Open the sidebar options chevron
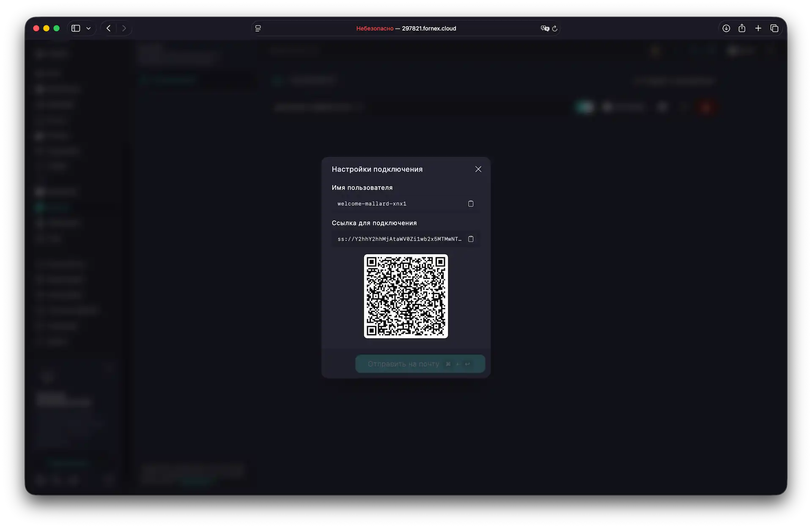 [x=89, y=28]
